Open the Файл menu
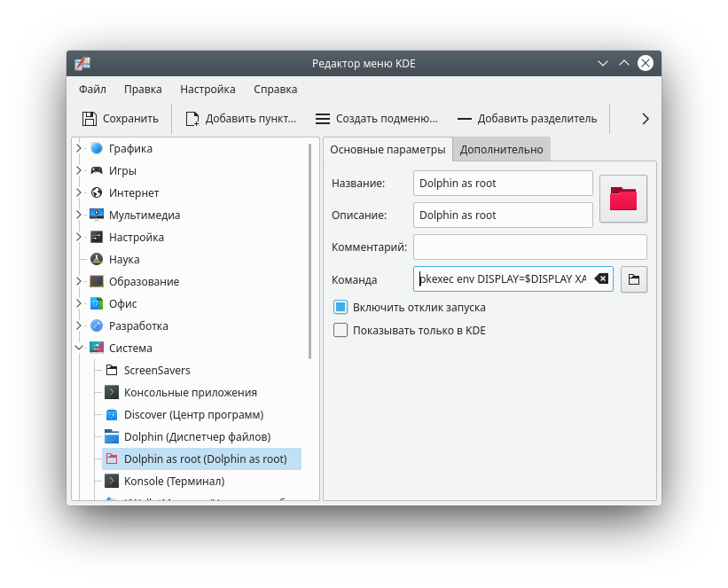The image size is (728, 588). point(92,90)
